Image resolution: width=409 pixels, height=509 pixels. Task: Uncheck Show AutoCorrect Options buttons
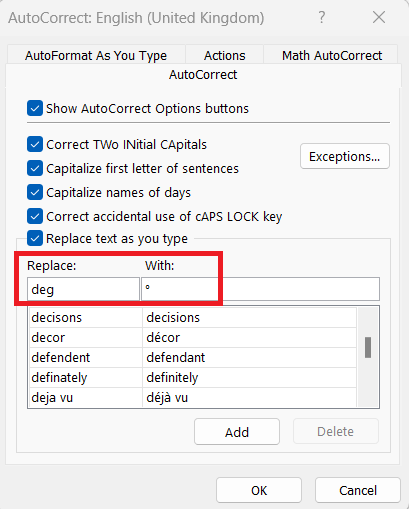[35, 108]
